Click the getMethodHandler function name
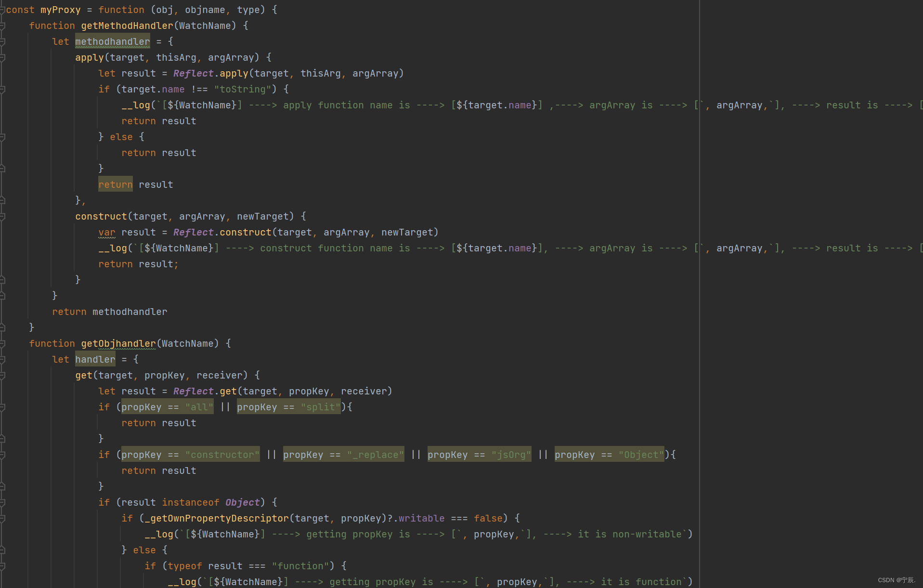Screen dimensions: 923x588 tap(127, 26)
